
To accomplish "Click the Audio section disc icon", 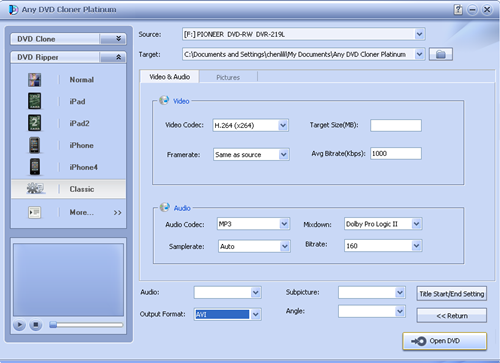I will [164, 207].
